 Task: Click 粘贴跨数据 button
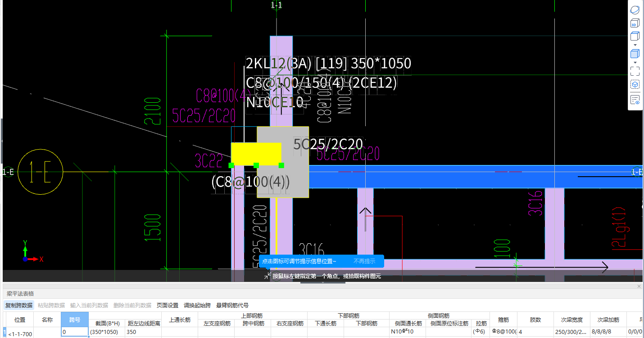pos(51,305)
